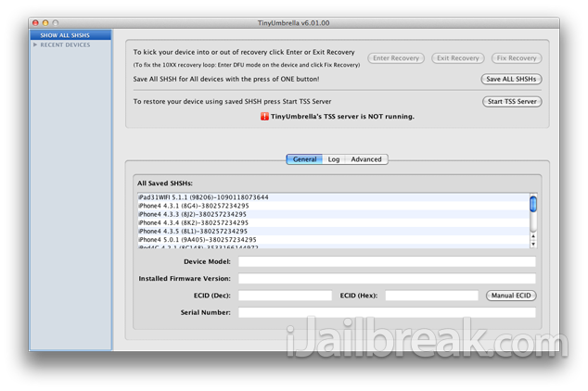Minimize the TinyUmbrella window
588x391 pixels.
(45, 23)
